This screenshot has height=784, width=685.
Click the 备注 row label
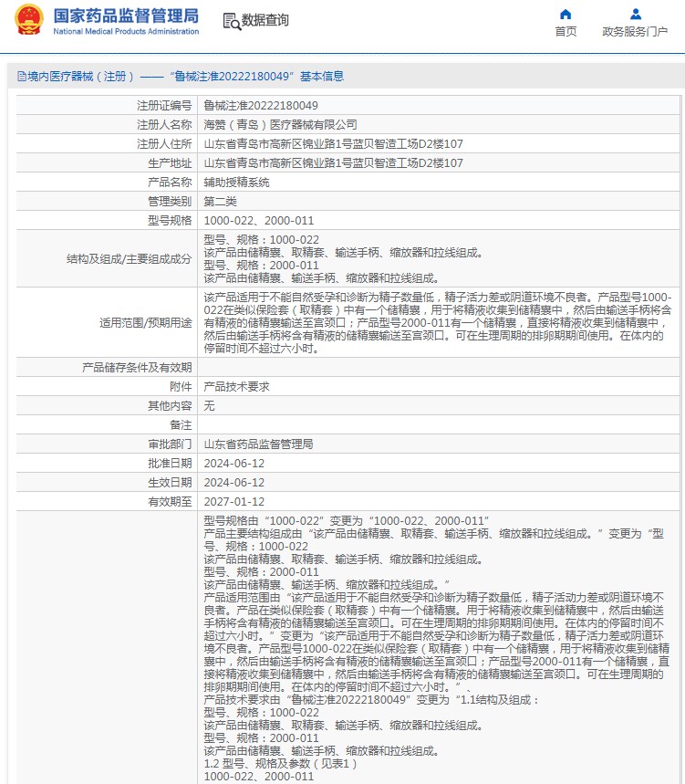tap(181, 425)
